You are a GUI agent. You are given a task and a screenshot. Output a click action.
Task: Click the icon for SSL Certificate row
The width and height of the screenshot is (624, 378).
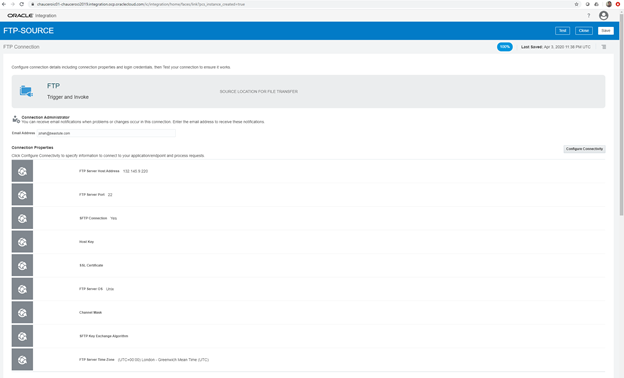click(x=22, y=265)
